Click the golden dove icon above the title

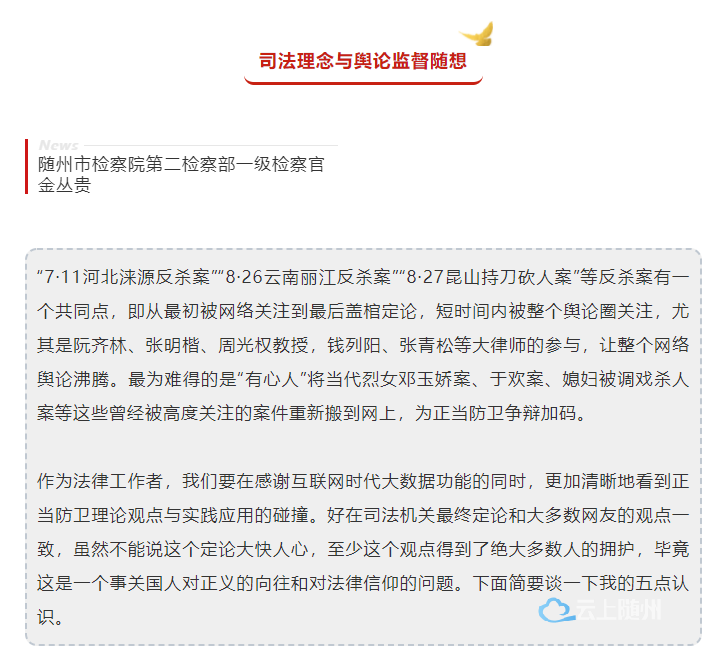477,34
